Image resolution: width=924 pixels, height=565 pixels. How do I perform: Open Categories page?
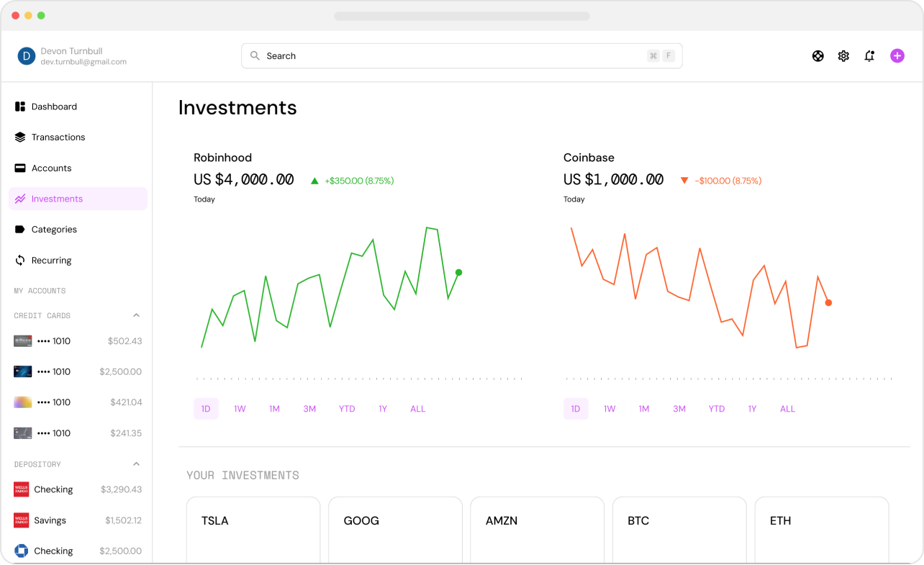pos(78,230)
